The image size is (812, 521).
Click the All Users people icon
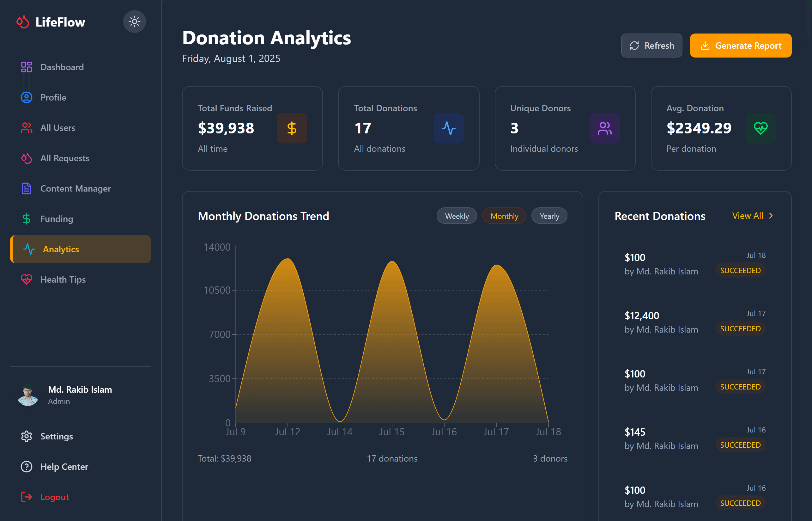[26, 128]
